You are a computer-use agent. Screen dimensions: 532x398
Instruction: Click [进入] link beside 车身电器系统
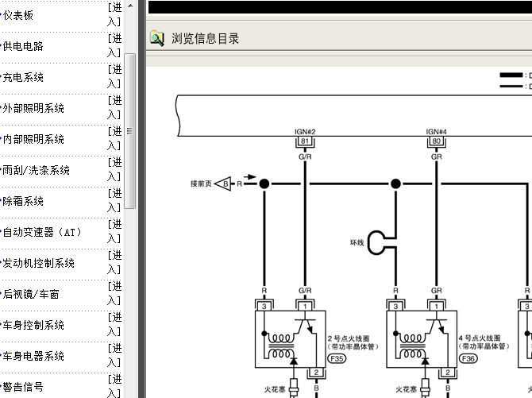[114, 355]
